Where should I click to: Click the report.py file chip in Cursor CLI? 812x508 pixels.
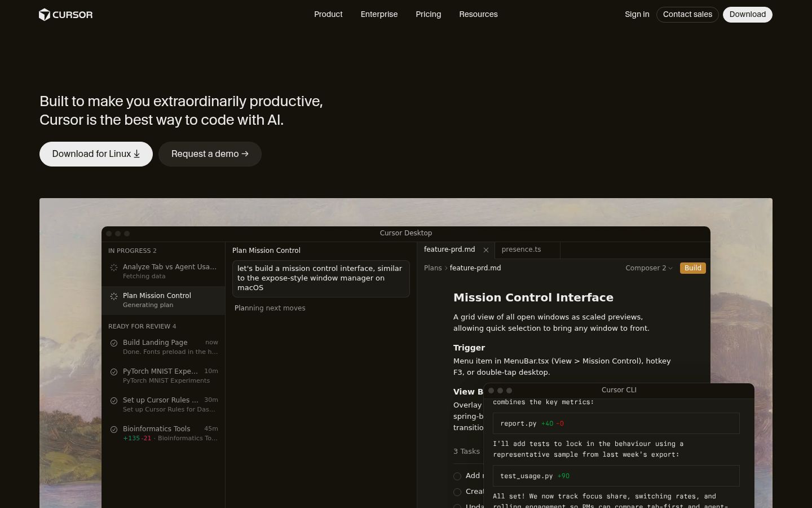click(616, 423)
